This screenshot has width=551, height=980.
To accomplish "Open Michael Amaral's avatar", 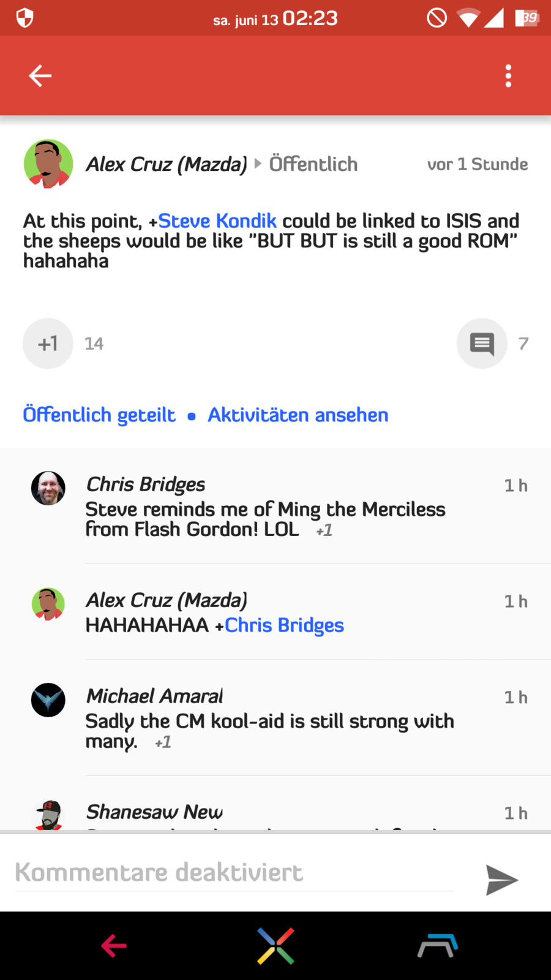I will pos(48,700).
